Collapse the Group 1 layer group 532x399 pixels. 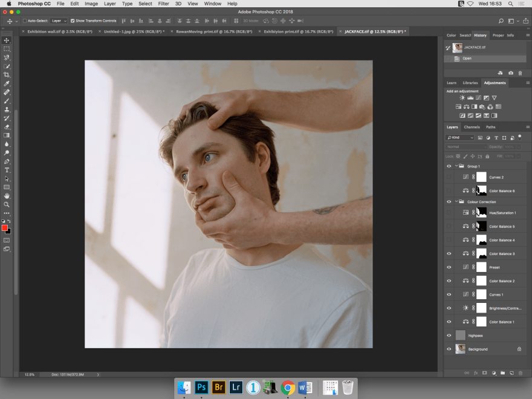(456, 166)
